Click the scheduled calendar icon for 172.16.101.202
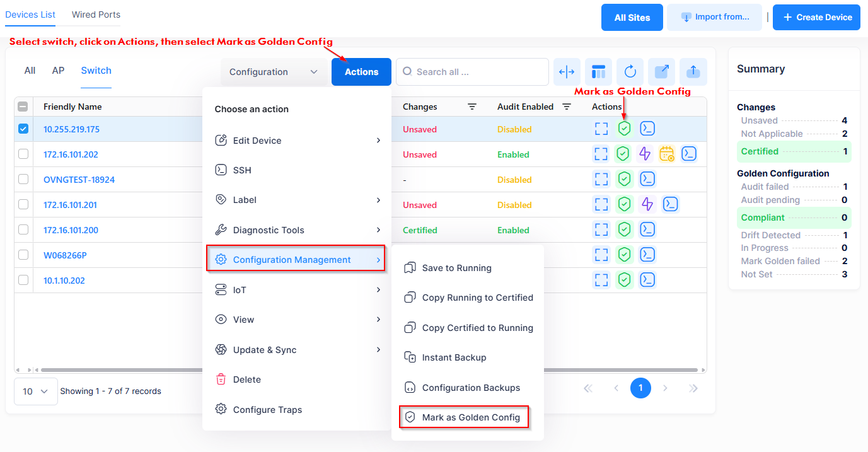 [x=666, y=154]
